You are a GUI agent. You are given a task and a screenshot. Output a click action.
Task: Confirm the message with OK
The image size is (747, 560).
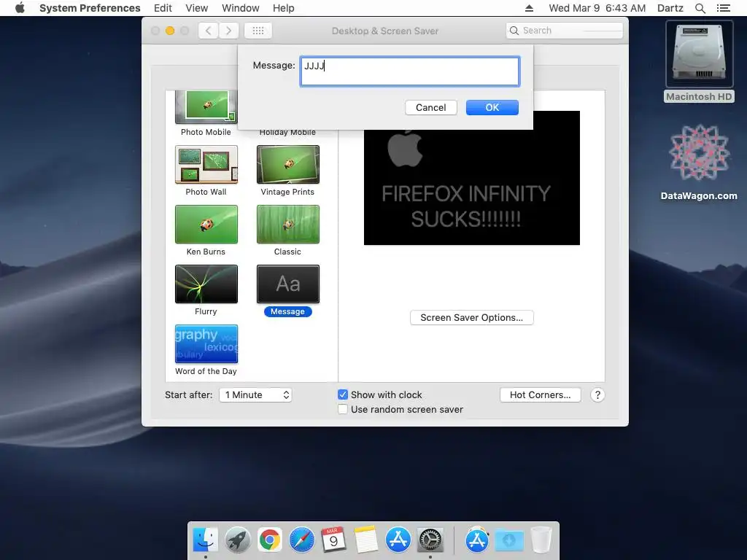[492, 108]
